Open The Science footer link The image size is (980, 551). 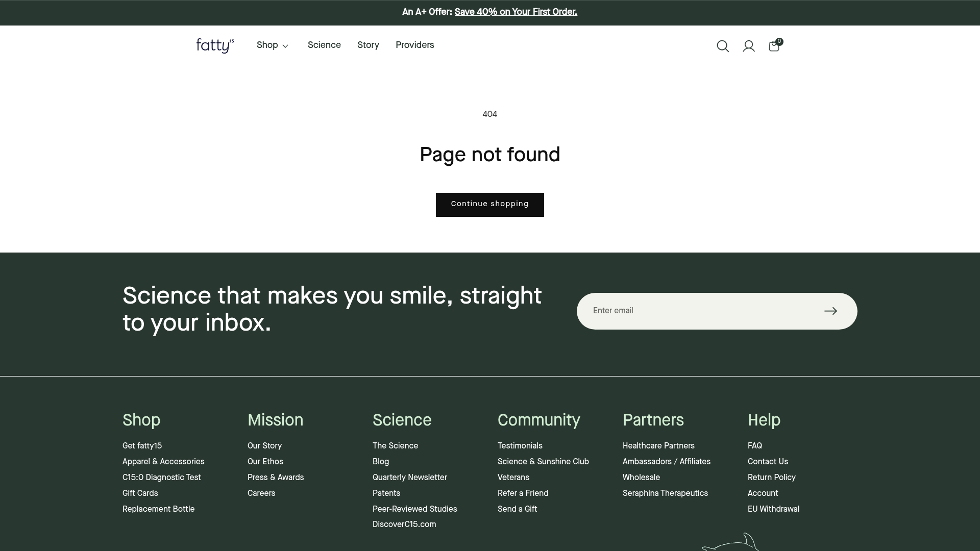395,446
